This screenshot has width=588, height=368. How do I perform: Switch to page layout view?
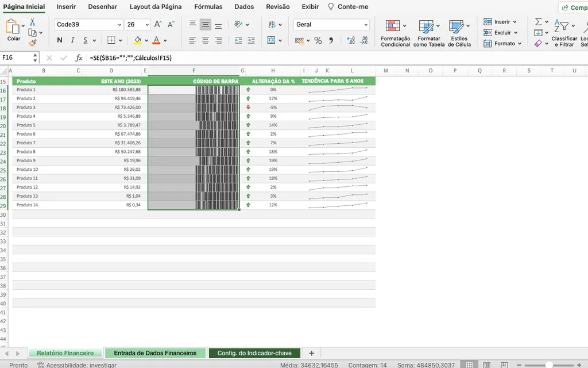(x=487, y=365)
